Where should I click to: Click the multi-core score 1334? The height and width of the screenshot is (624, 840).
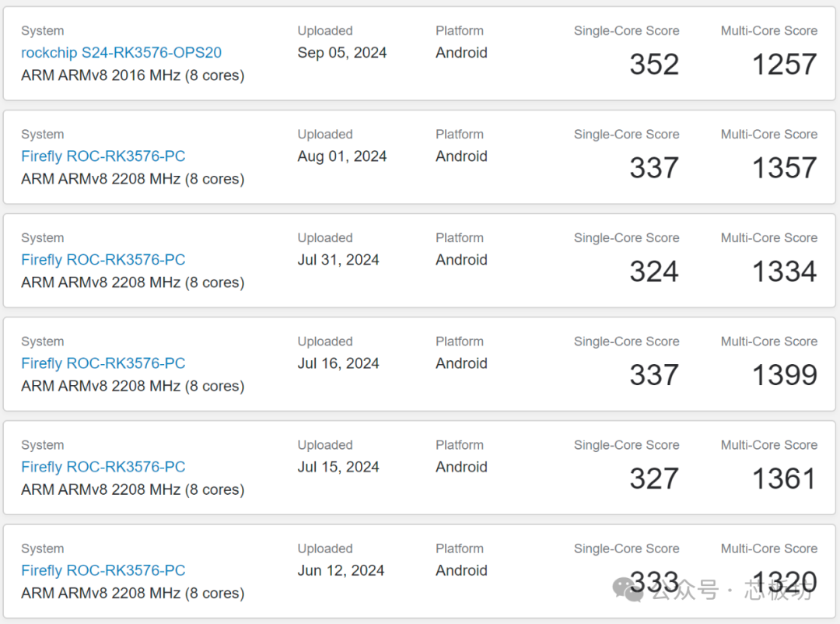pos(785,272)
